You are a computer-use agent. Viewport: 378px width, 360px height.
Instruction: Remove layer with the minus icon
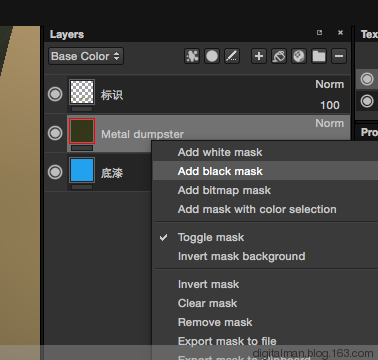pyautogui.click(x=339, y=56)
